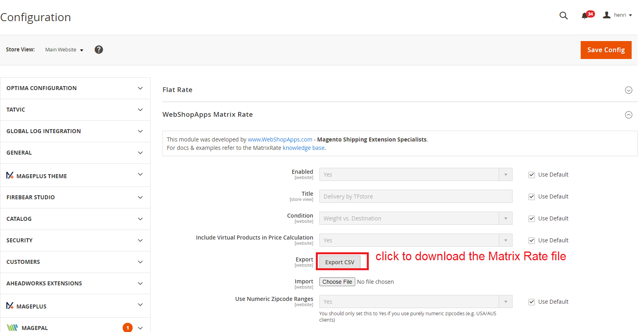Click the WebShopApps Matrix Rate heading
The width and height of the screenshot is (644, 332).
207,115
